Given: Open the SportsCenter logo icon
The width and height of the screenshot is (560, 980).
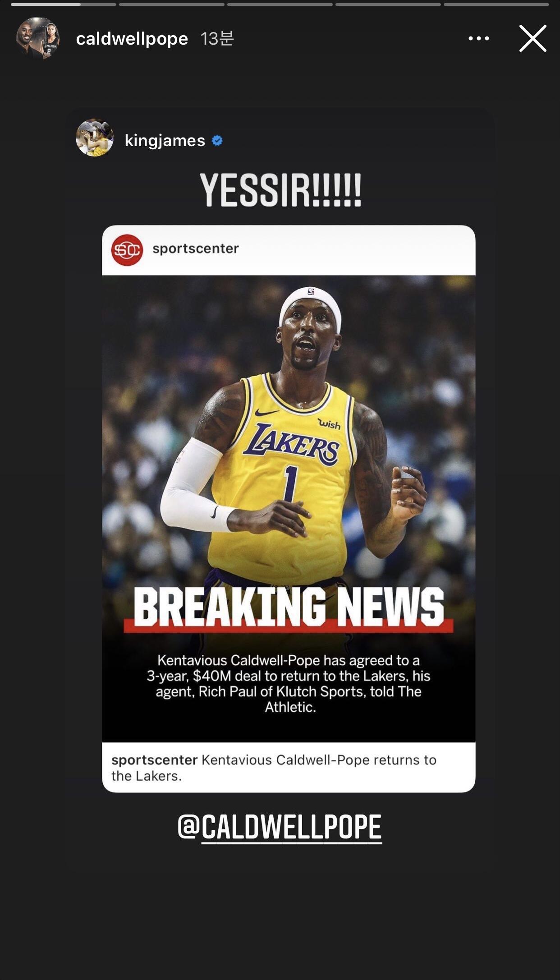Looking at the screenshot, I should click(x=127, y=250).
